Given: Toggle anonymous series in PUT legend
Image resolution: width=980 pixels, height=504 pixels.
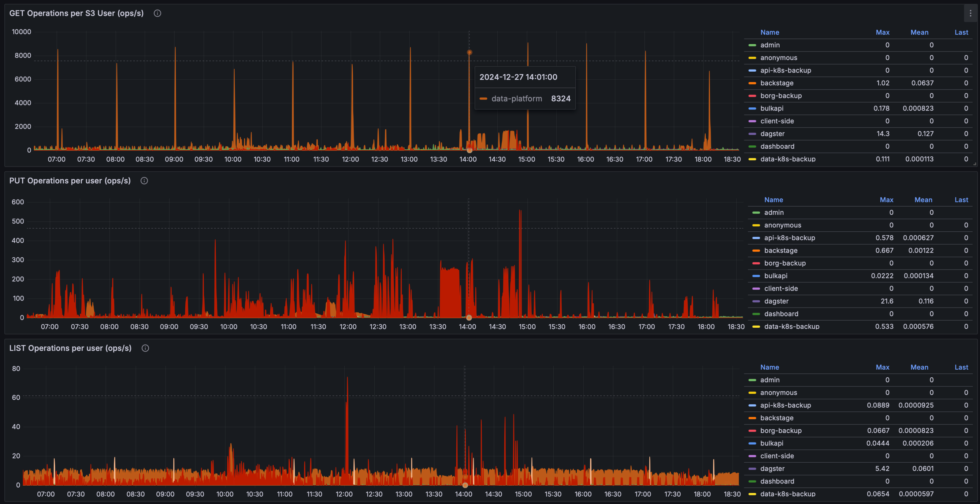Looking at the screenshot, I should pos(782,225).
